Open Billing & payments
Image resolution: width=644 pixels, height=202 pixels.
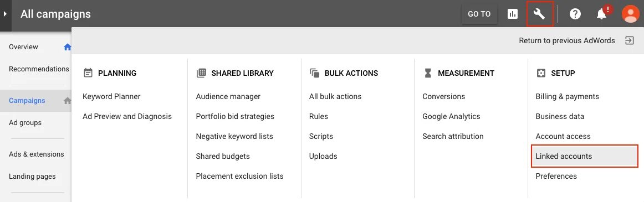567,97
